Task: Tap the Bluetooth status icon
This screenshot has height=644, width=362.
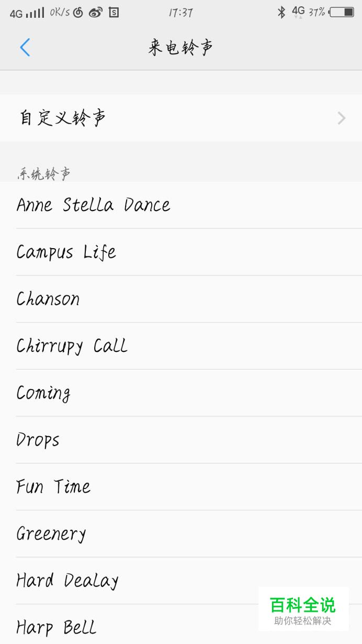Action: coord(281,12)
